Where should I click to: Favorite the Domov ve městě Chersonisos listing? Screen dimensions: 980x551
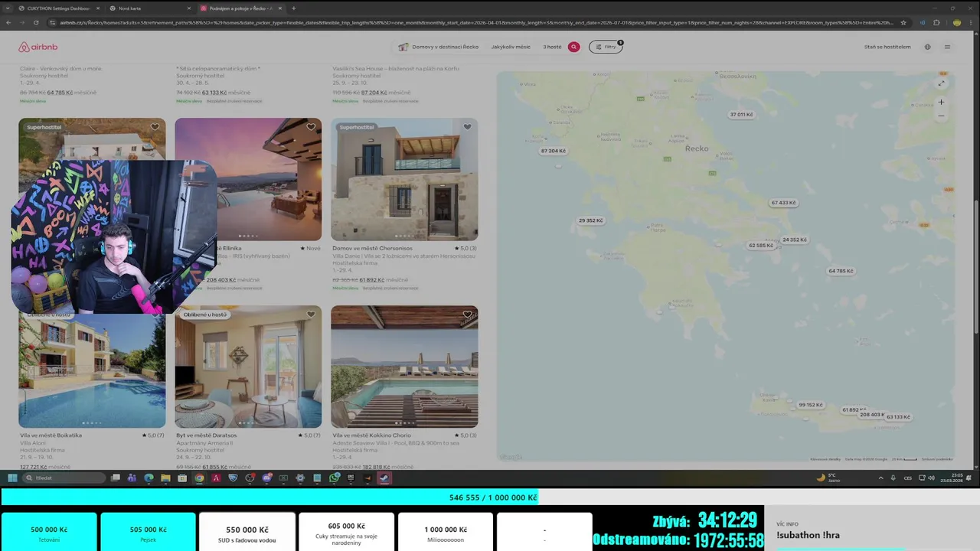coord(467,127)
